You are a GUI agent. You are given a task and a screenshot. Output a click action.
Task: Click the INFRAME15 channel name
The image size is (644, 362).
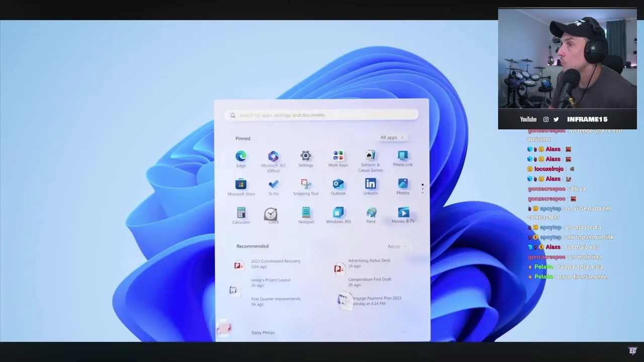click(x=587, y=119)
